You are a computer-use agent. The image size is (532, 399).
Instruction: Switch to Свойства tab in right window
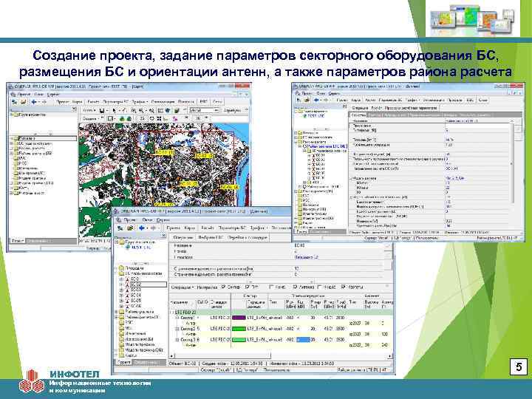(x=358, y=115)
